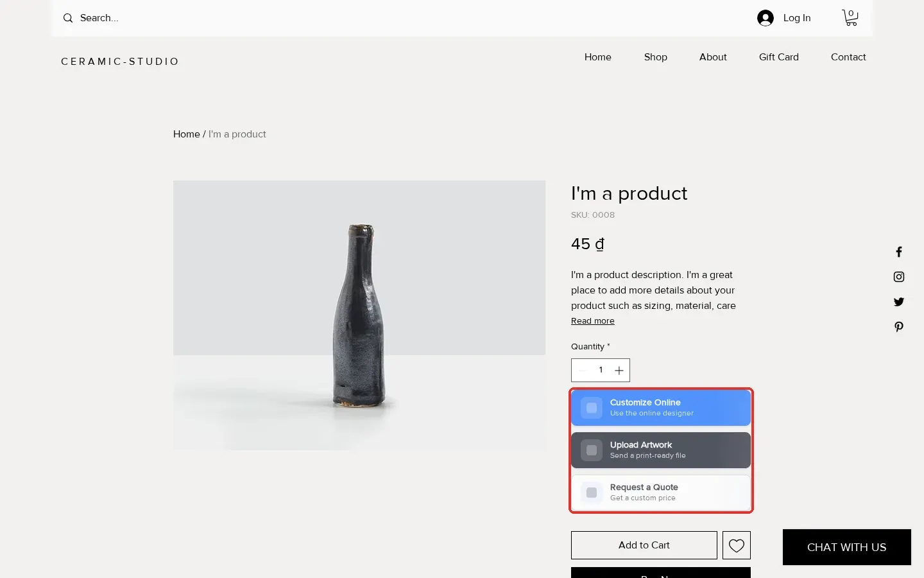
Task: Click the CERAMIC-STUDIO site logo
Action: 120,62
